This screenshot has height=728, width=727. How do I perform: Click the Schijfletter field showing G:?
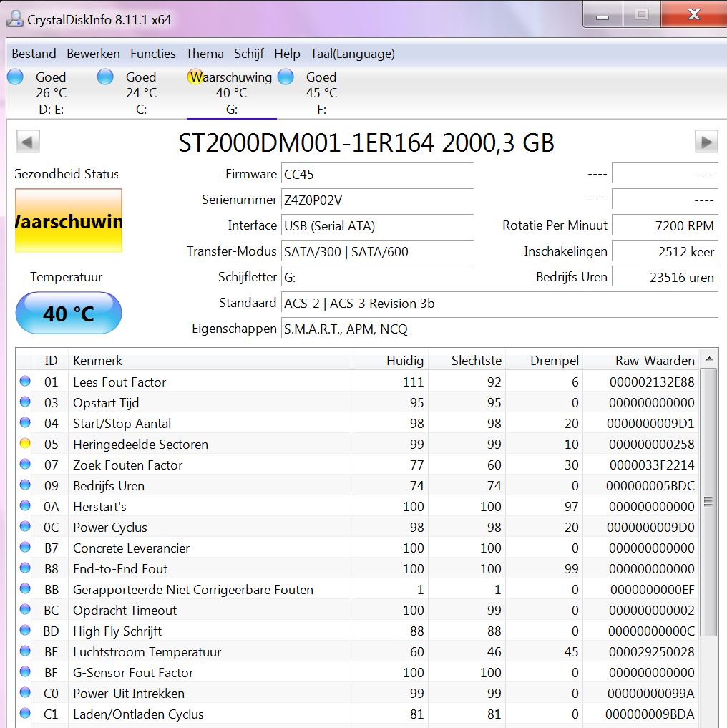377,278
